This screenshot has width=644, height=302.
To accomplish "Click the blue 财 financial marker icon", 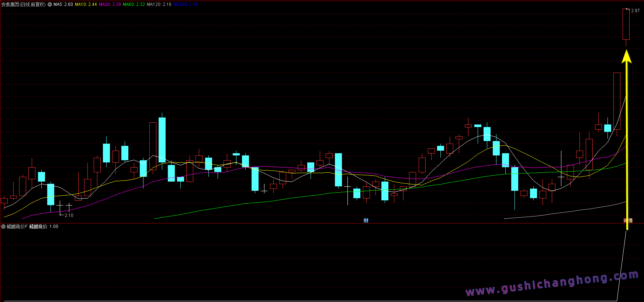I will (366, 221).
